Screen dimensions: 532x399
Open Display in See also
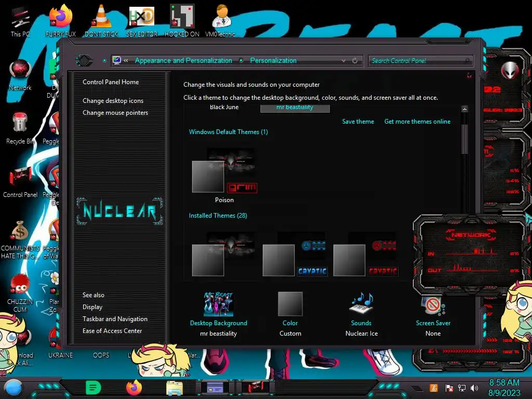tap(92, 307)
